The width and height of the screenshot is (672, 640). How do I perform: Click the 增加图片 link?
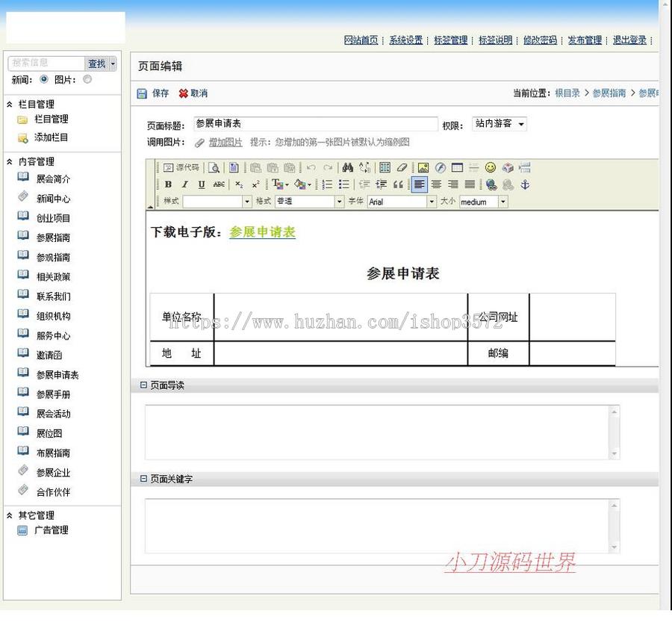click(225, 143)
